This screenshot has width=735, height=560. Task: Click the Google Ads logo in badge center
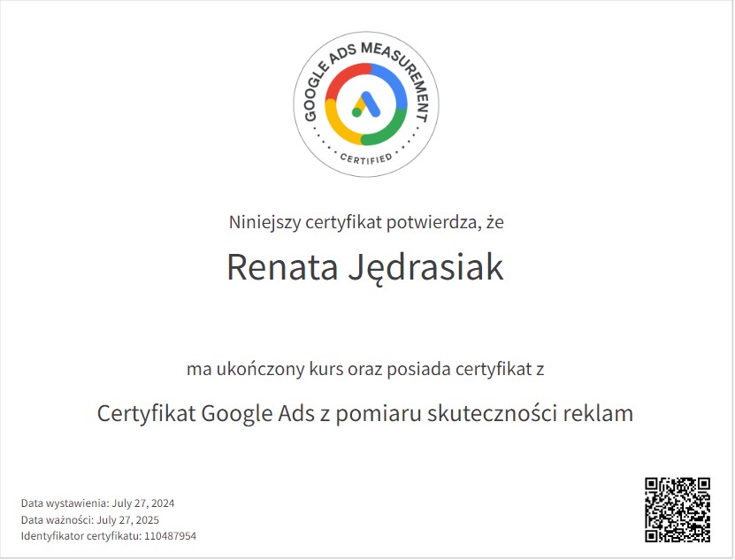click(x=366, y=104)
